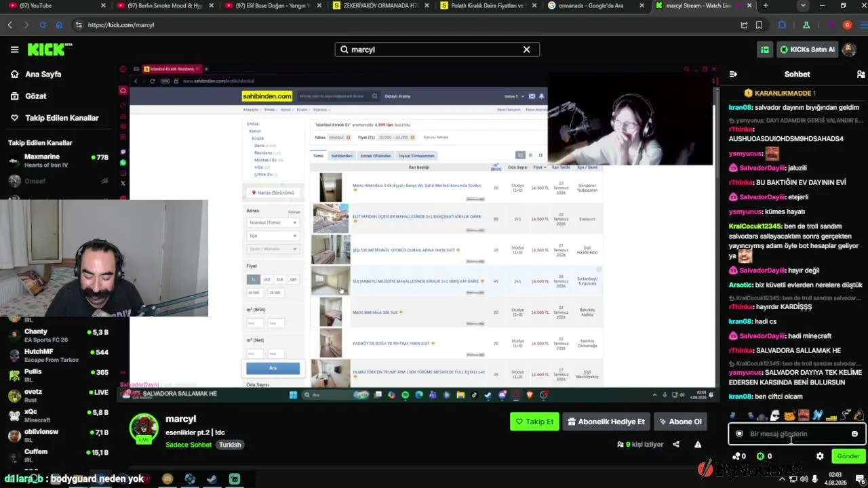This screenshot has width=868, height=488.
Task: Click the marcyl stream video player
Action: point(417,232)
